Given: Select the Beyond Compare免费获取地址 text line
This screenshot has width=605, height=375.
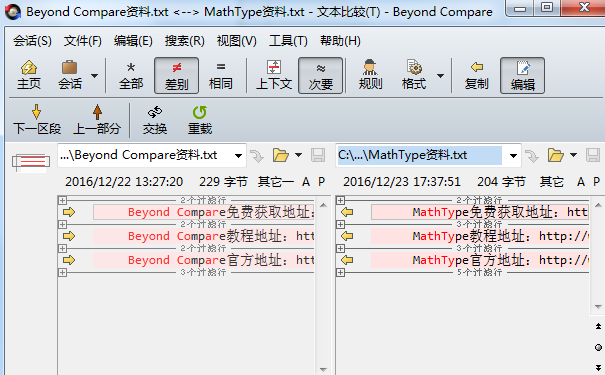Looking at the screenshot, I should coord(204,212).
